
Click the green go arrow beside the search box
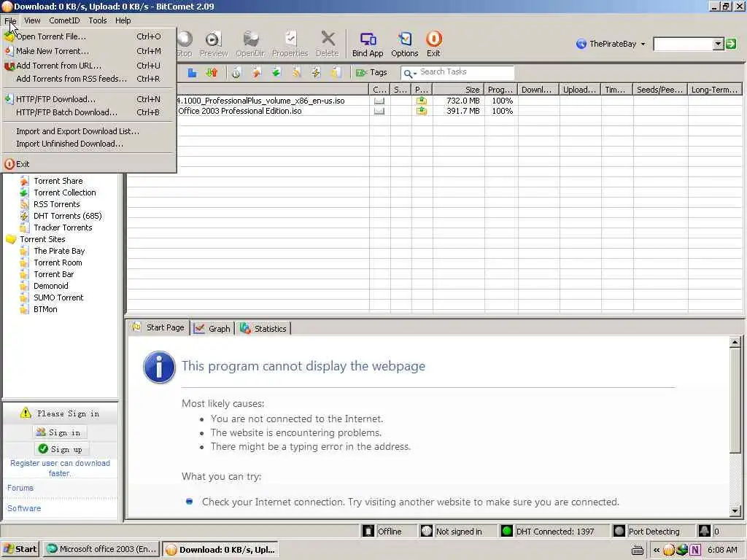coord(731,44)
